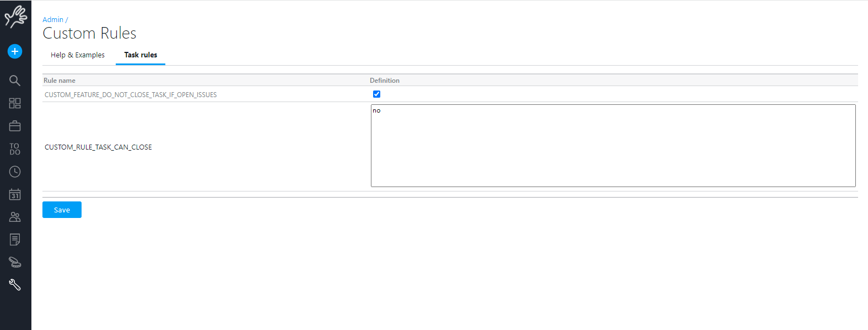Image resolution: width=868 pixels, height=330 pixels.
Task: Open the reports document icon
Action: click(15, 239)
